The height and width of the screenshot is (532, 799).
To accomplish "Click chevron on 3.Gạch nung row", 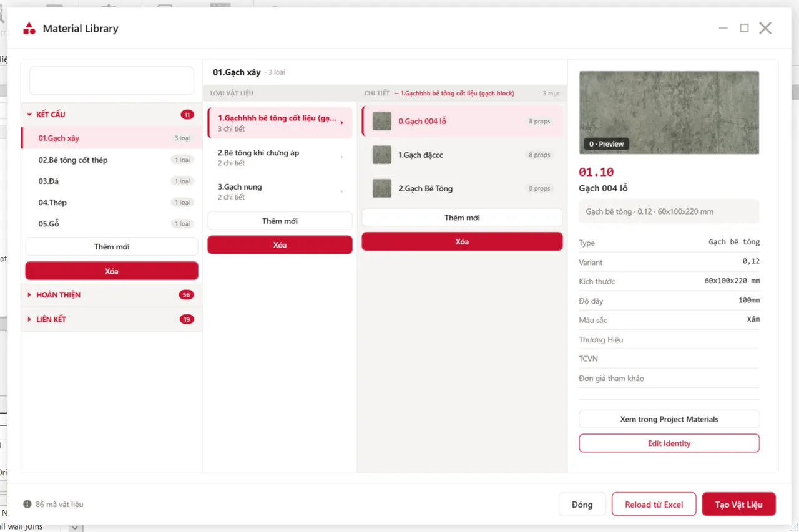I will point(341,191).
